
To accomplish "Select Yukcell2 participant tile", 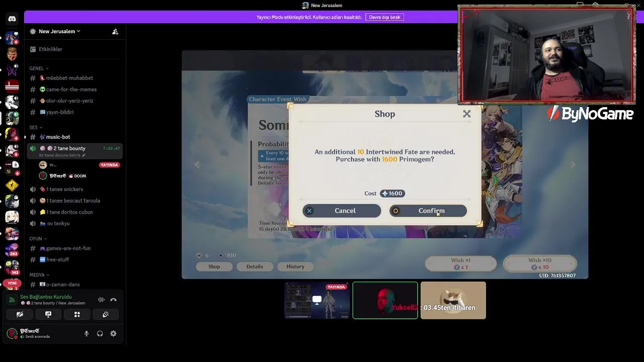I will pos(385,300).
